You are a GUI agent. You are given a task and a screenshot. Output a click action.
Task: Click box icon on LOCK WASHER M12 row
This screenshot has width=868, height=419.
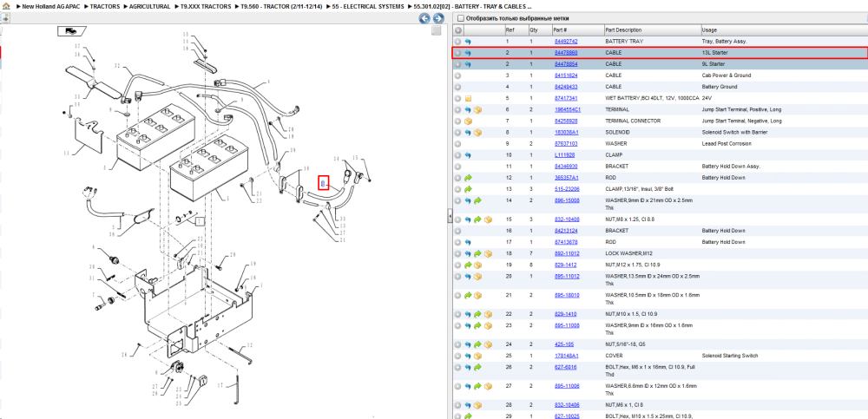click(x=488, y=253)
